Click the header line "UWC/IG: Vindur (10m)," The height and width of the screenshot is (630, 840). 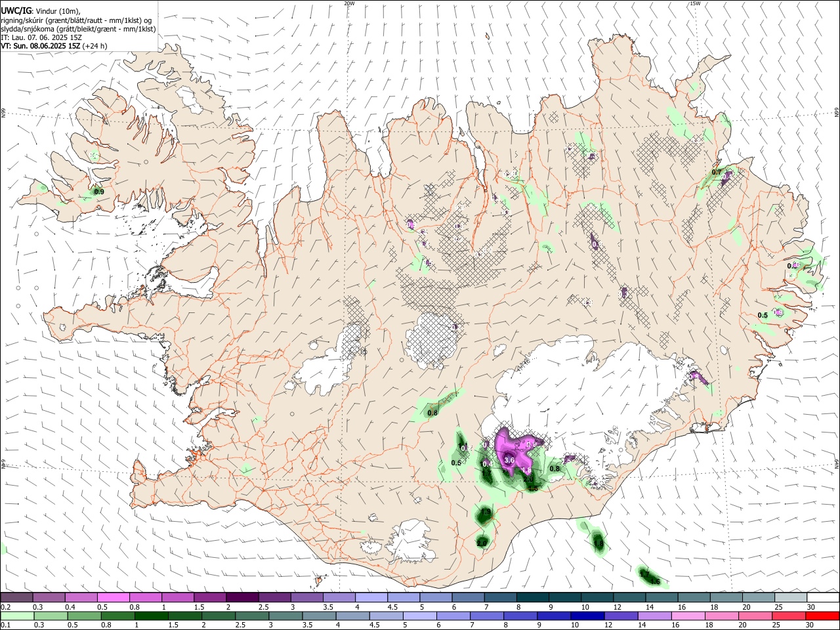41,11
